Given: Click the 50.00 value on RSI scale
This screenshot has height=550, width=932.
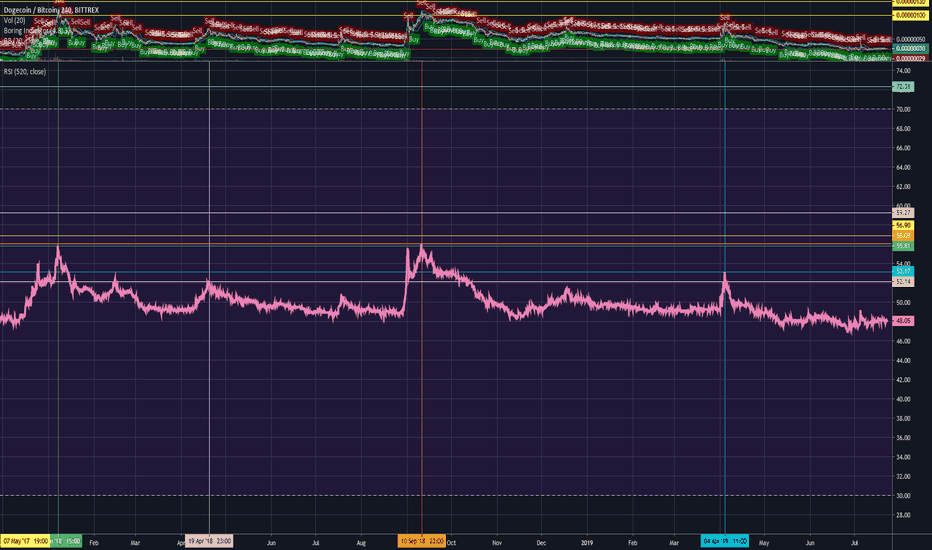Looking at the screenshot, I should (x=903, y=302).
